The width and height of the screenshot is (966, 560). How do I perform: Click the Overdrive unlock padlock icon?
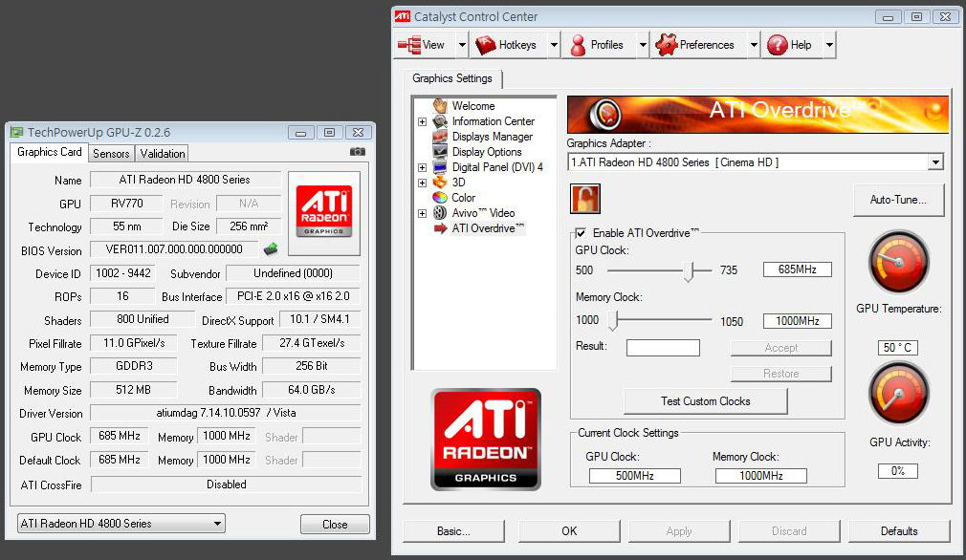[x=584, y=199]
